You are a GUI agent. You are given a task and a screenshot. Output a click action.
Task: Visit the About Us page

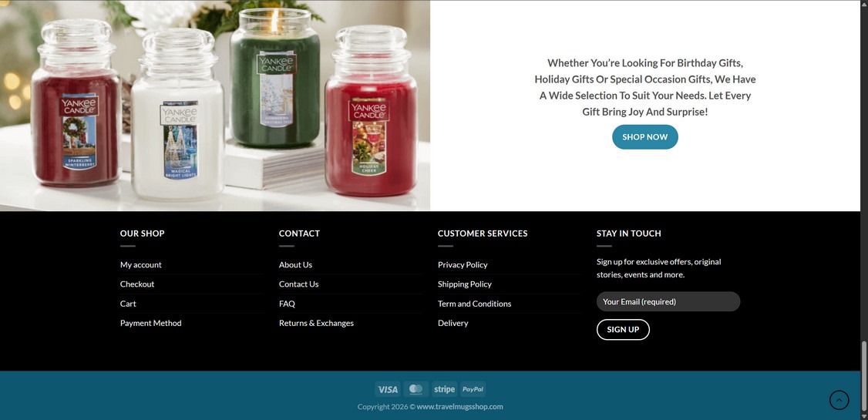click(x=295, y=264)
